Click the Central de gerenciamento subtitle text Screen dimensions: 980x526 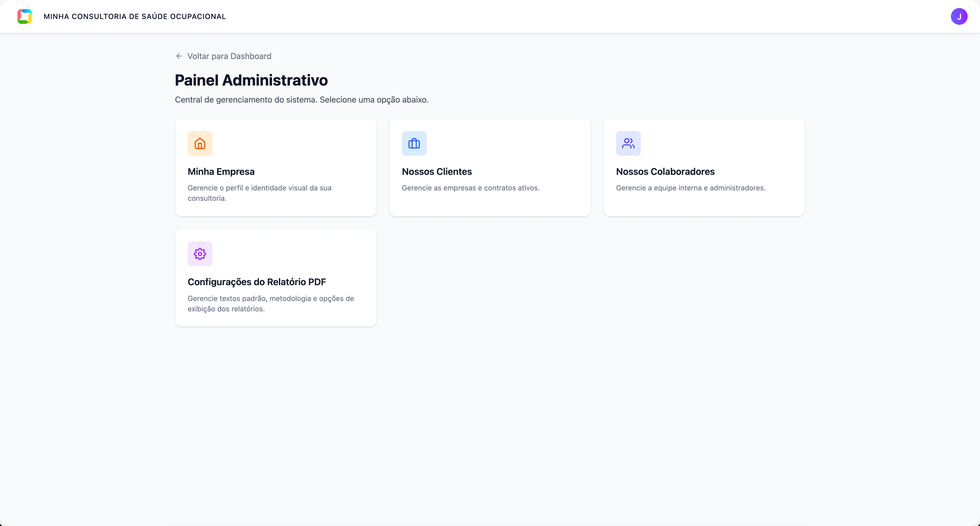click(301, 100)
